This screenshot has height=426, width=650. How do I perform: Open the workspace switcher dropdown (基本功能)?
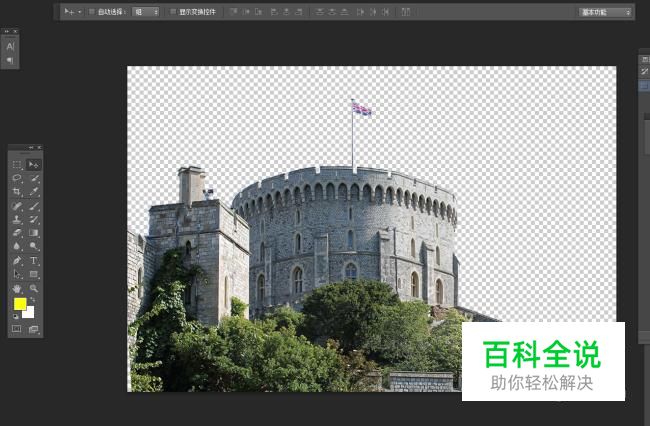click(x=606, y=12)
